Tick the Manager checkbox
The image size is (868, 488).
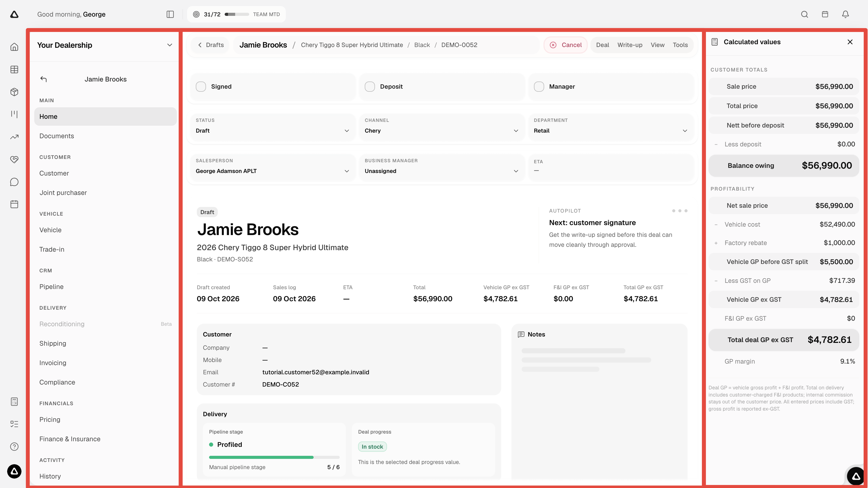[539, 87]
